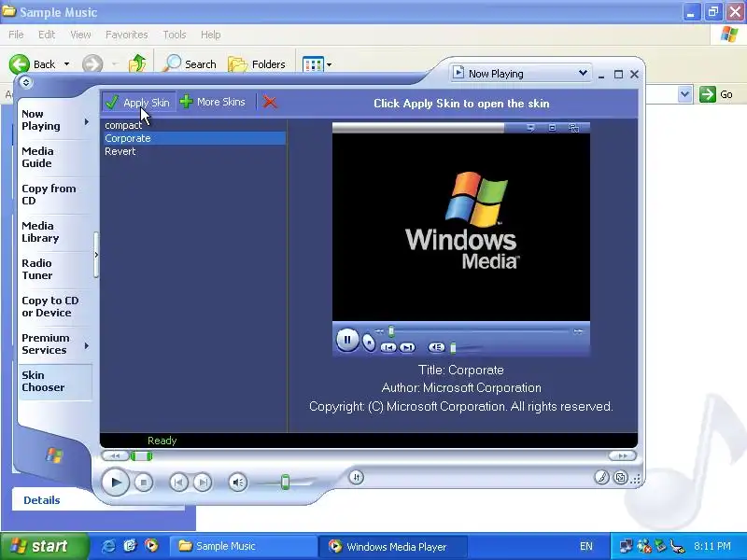The width and height of the screenshot is (747, 560).
Task: Open Back history dropdown arrow
Action: click(66, 63)
